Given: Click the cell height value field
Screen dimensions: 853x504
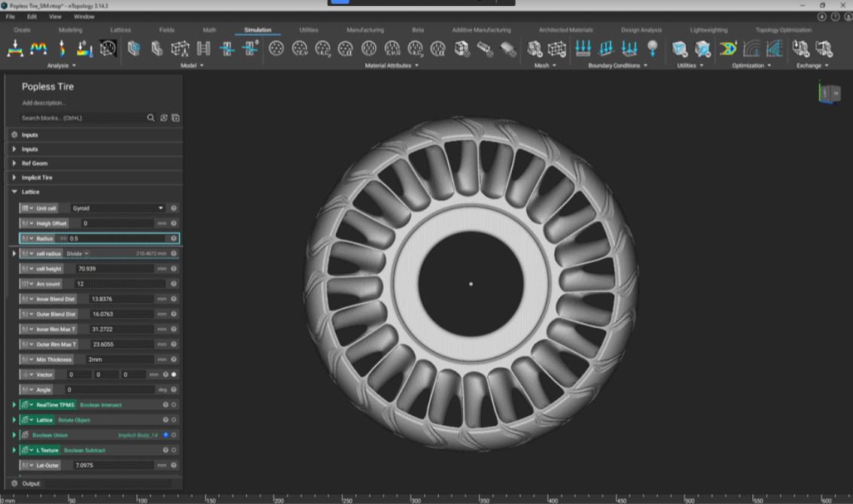Looking at the screenshot, I should (113, 269).
